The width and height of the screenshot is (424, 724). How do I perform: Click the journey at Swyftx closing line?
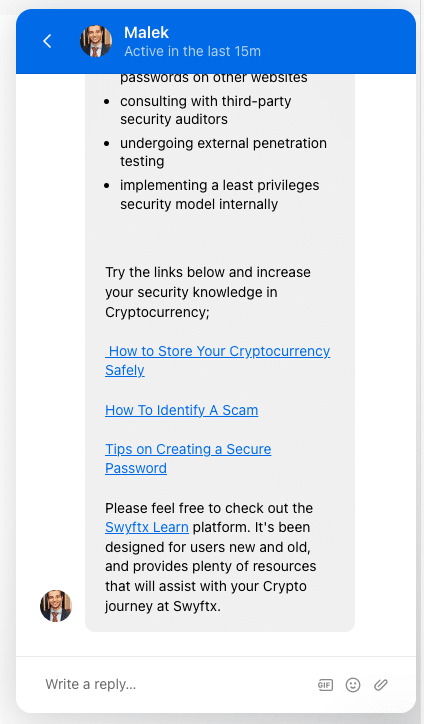[x=163, y=606]
